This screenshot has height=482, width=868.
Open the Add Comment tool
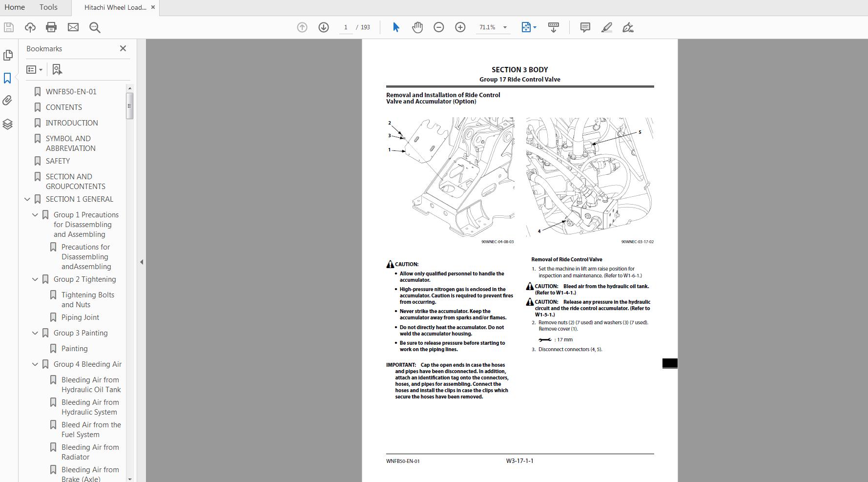pos(584,27)
